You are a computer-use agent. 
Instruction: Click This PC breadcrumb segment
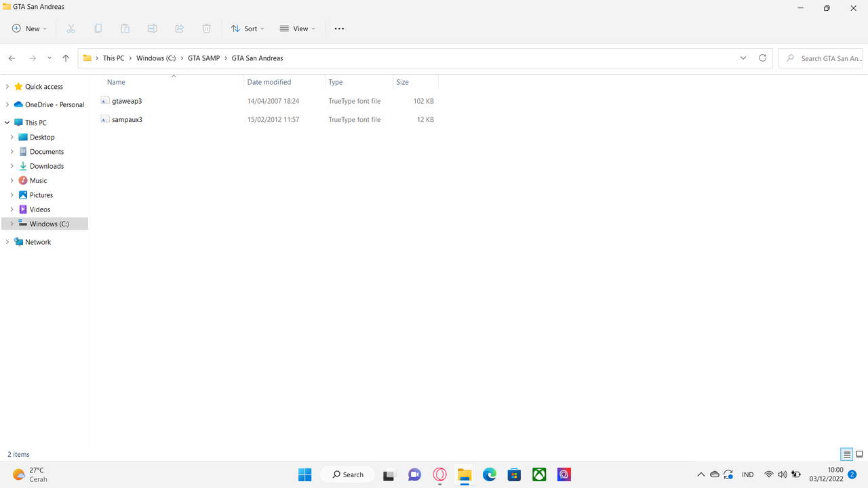click(x=113, y=58)
